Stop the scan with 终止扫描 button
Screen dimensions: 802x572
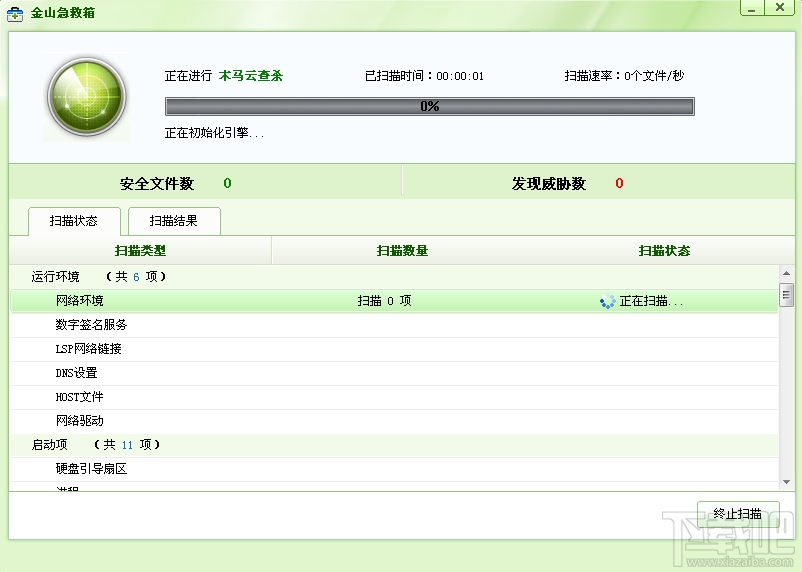[738, 514]
